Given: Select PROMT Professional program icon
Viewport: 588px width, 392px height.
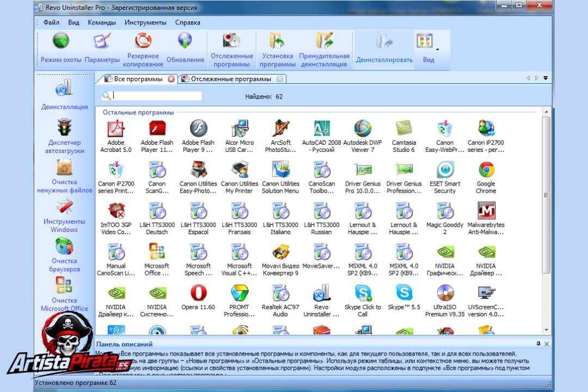Looking at the screenshot, I should point(239,301).
